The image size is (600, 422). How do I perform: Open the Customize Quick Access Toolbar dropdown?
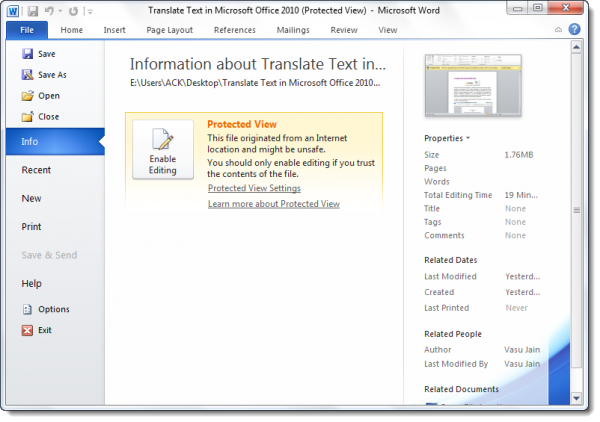point(90,12)
